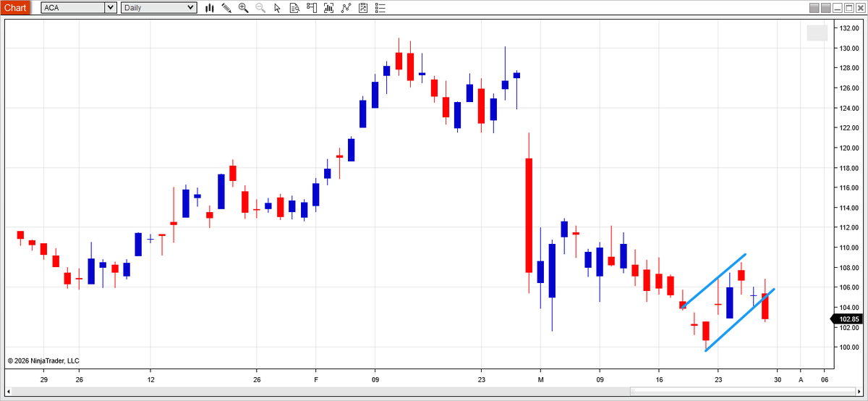868x401 pixels.
Task: Click the scrollbar right arrow
Action: click(859, 392)
